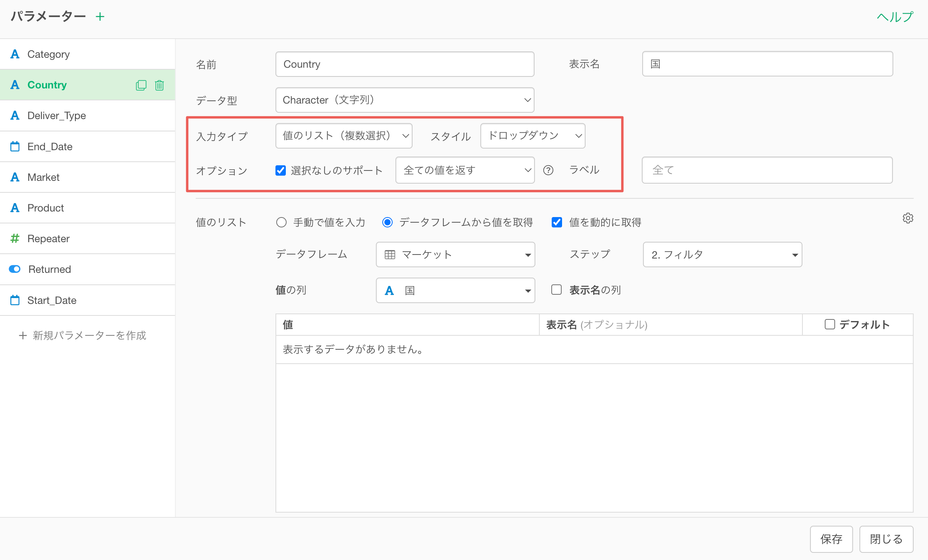Click the question mark help icon near ラベル
The image size is (928, 560).
click(548, 170)
